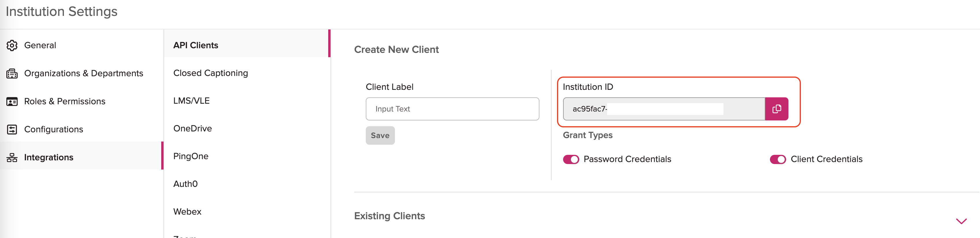This screenshot has width=980, height=238.
Task: Click into the Client Label input field
Action: click(x=452, y=109)
